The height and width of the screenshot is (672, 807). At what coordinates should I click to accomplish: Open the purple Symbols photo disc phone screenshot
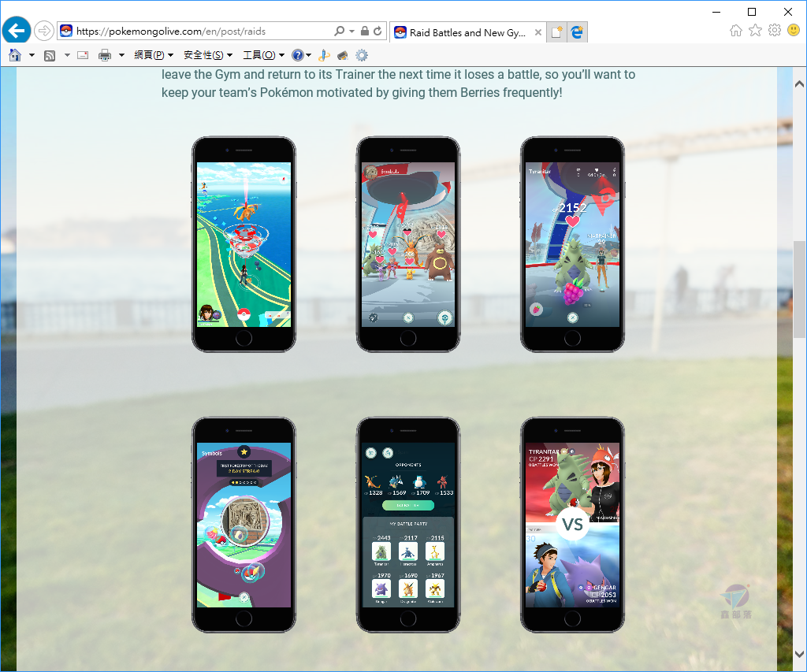[x=244, y=525]
